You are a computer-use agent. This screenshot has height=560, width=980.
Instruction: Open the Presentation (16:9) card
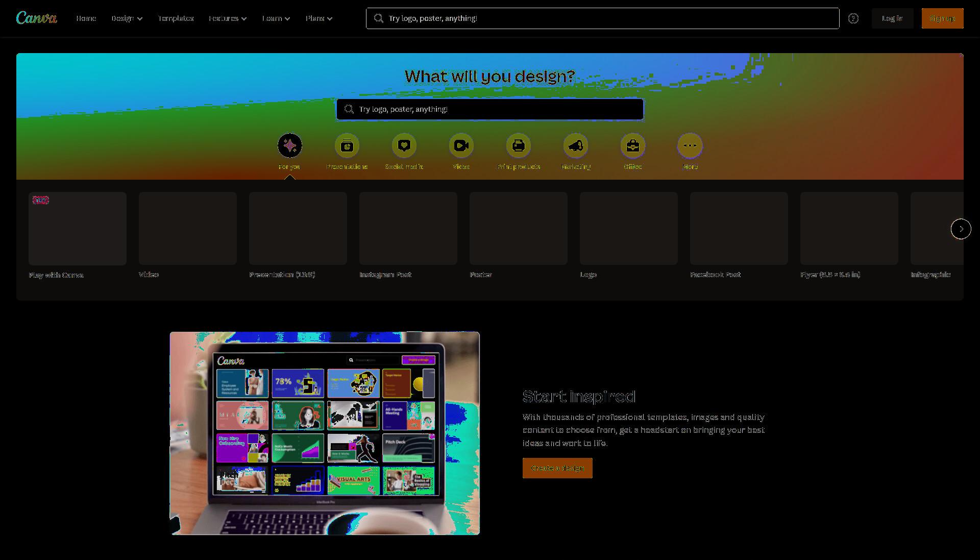[298, 235]
